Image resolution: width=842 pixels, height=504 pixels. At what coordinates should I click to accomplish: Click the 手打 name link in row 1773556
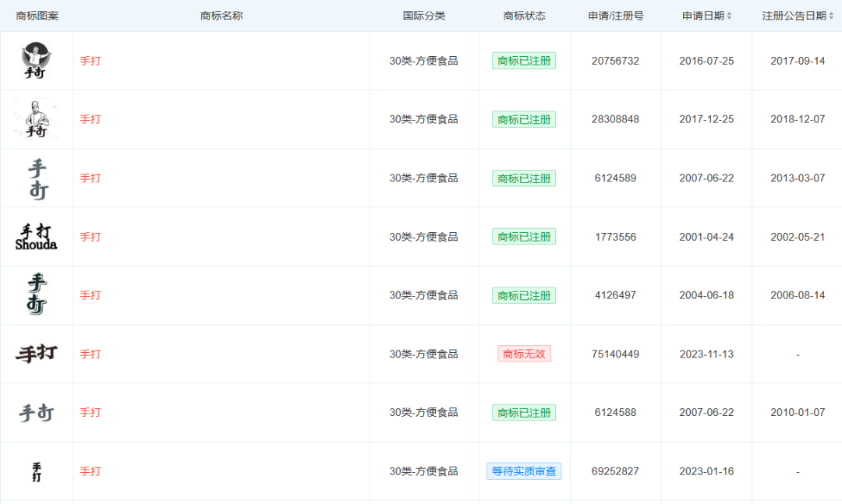click(90, 237)
